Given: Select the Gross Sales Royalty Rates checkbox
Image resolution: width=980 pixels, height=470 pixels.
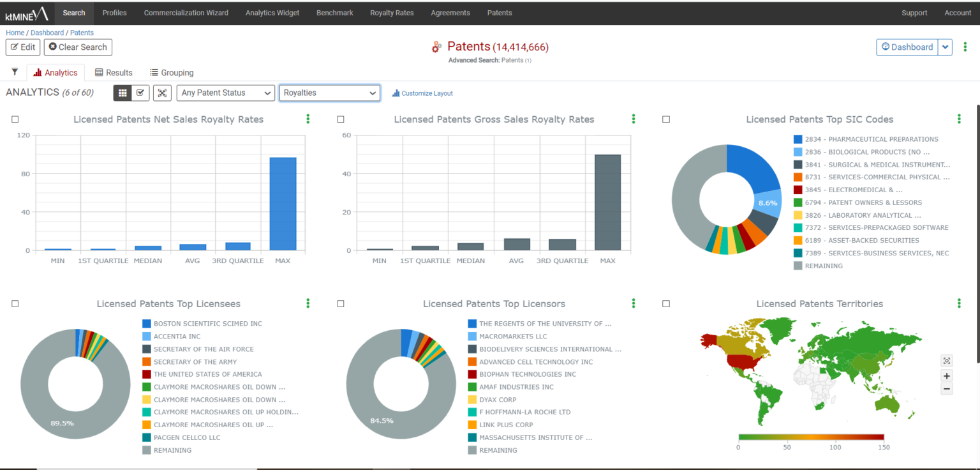Looking at the screenshot, I should click(x=340, y=119).
